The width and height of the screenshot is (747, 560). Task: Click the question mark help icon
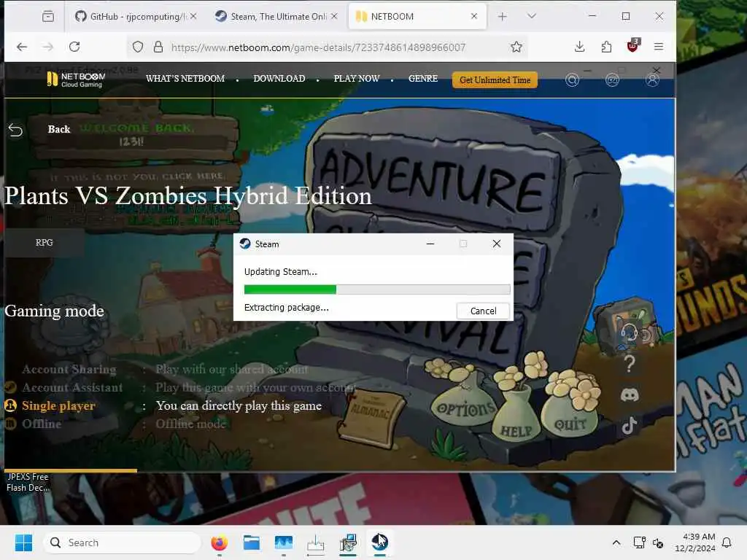(x=630, y=364)
